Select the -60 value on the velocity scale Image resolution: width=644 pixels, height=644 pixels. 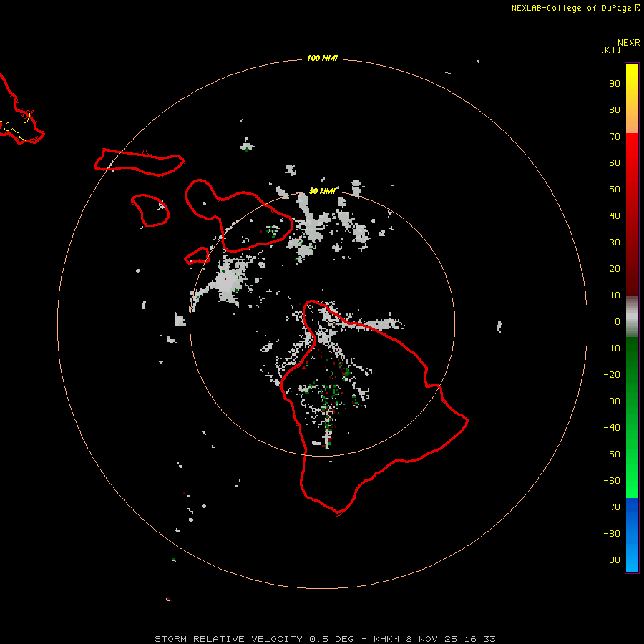612,481
